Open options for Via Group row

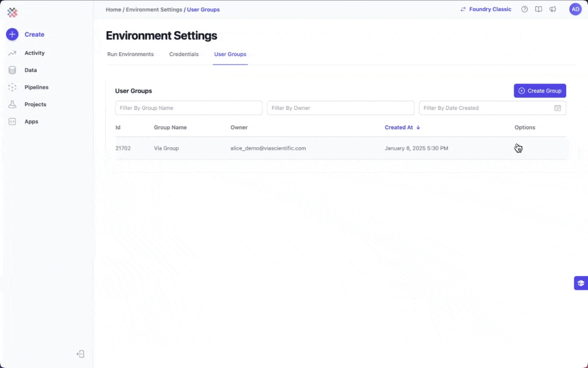pos(518,148)
